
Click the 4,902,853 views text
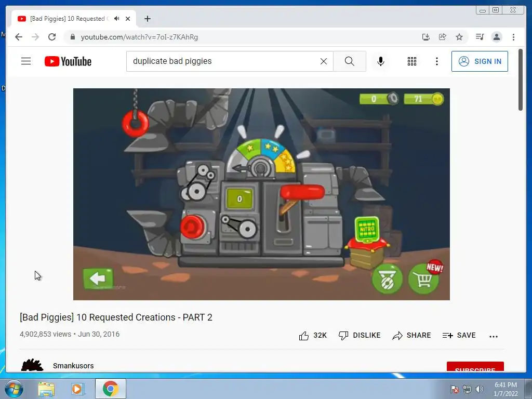[x=46, y=334]
